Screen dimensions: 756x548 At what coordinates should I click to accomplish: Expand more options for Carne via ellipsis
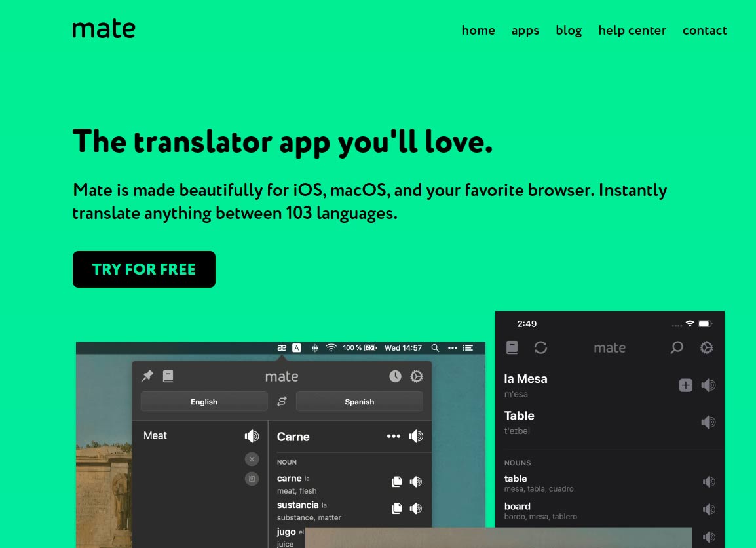pyautogui.click(x=393, y=436)
